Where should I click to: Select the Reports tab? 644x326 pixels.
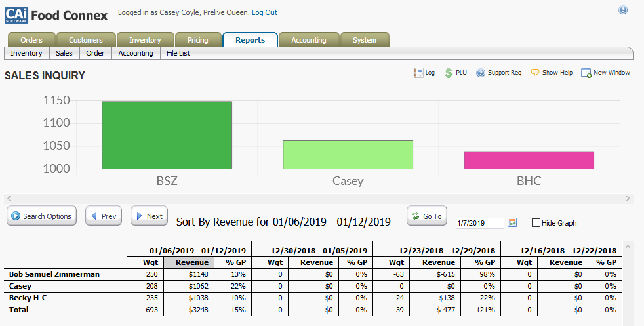tap(250, 40)
